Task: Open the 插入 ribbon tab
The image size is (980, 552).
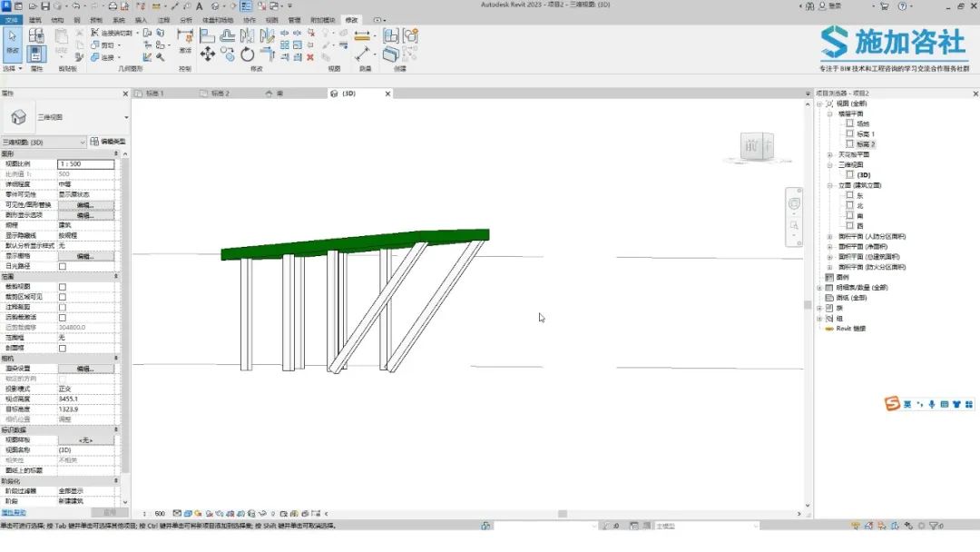Action: (142, 20)
